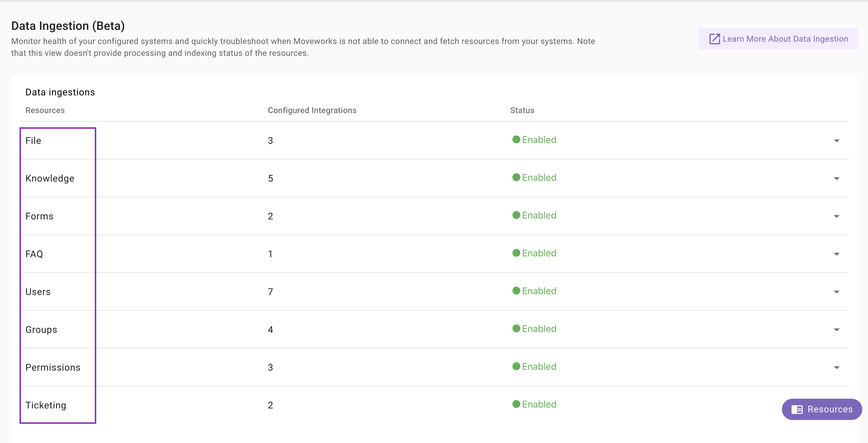Click Enabled status text in Ticketing row

coord(539,404)
